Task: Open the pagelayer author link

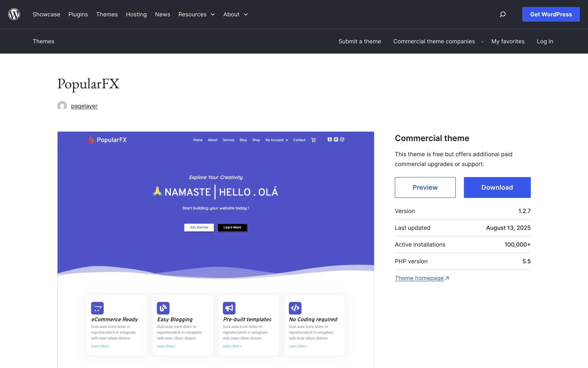Action: coord(84,106)
